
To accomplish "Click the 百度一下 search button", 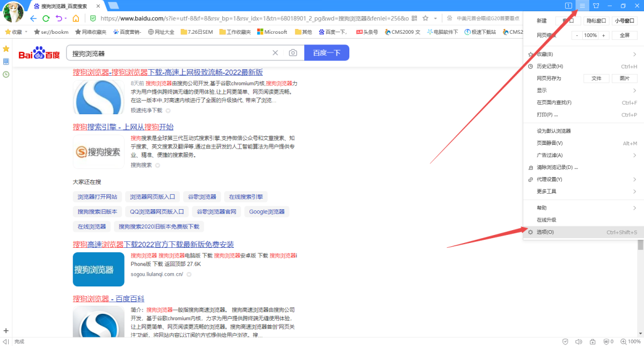I will click(327, 53).
